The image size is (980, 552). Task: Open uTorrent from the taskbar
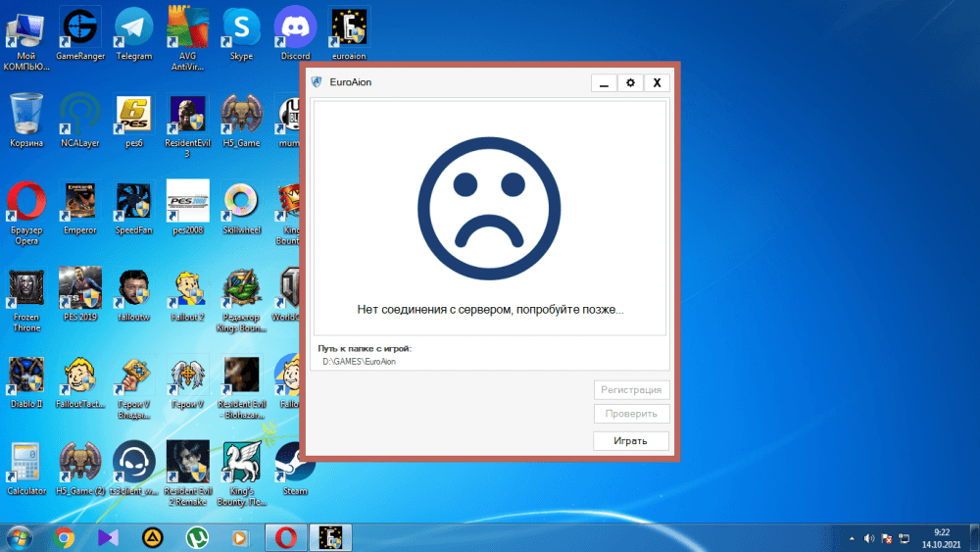tap(196, 537)
